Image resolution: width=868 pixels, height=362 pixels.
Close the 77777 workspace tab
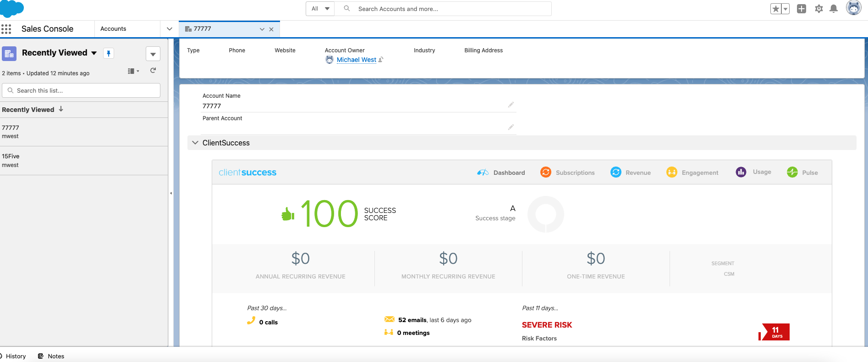click(x=271, y=29)
